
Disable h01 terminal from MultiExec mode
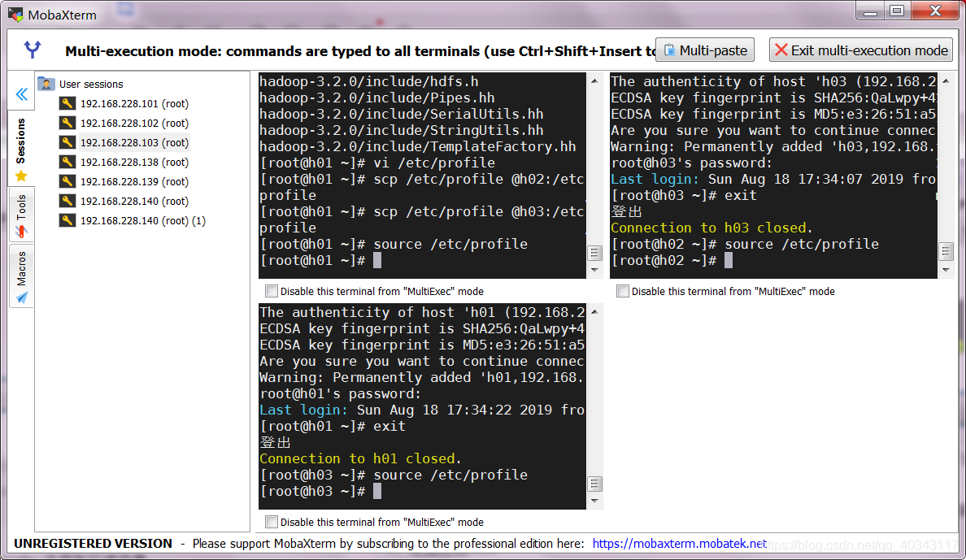(x=271, y=291)
